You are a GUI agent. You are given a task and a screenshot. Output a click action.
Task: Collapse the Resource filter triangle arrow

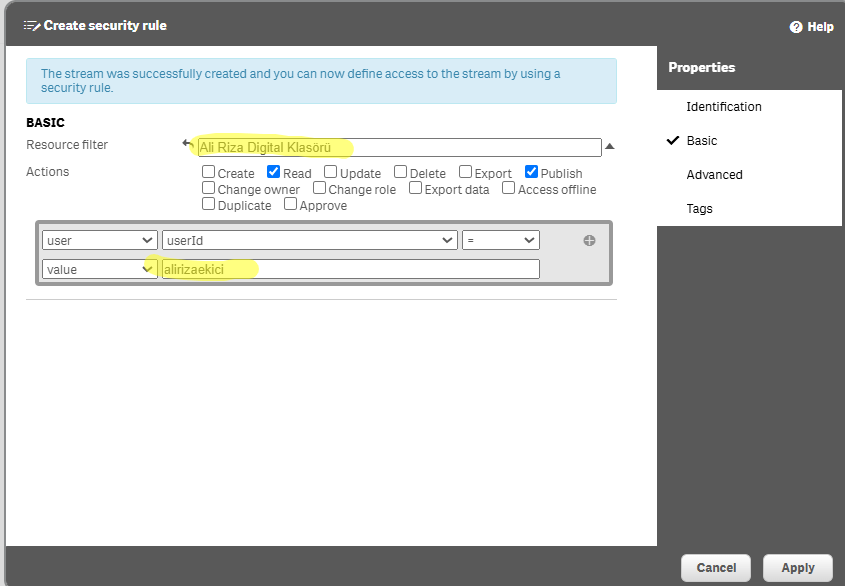[x=610, y=147]
